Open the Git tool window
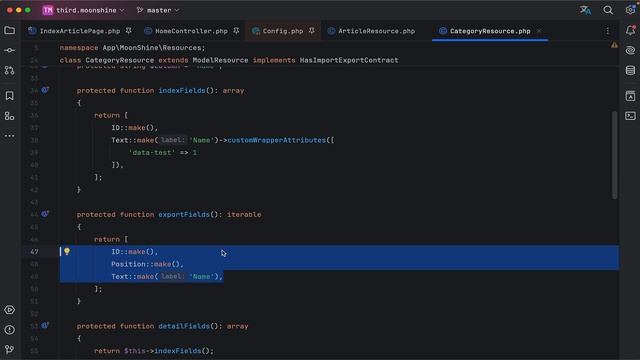640x360 pixels. (x=9, y=349)
